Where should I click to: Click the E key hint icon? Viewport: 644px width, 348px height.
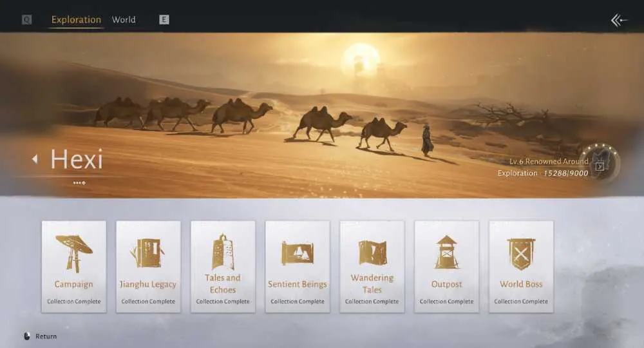click(164, 20)
